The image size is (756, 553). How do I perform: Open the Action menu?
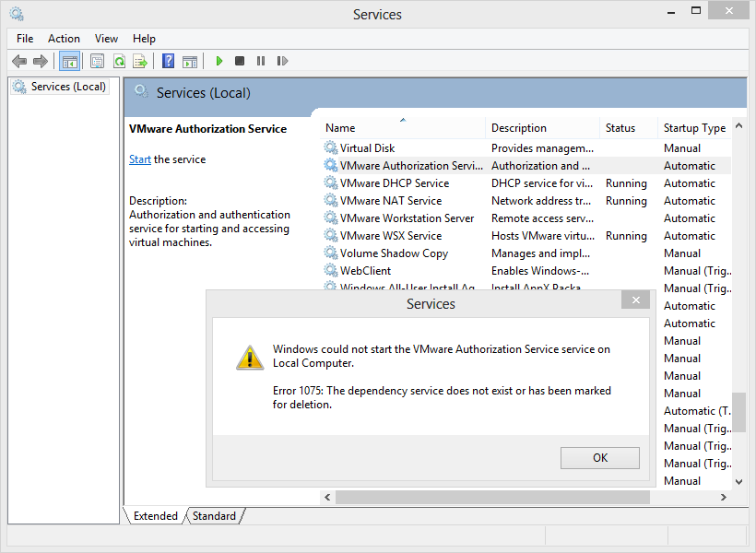coord(64,39)
